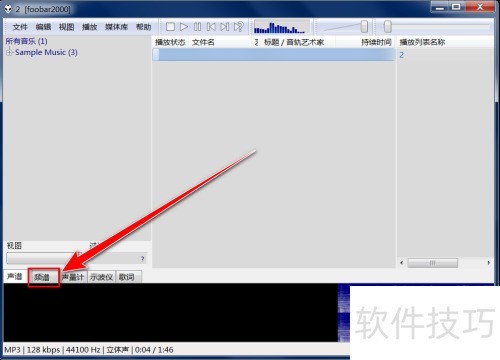500x360 pixels.
Task: Click the 视图 label in library panel
Action: pos(14,246)
